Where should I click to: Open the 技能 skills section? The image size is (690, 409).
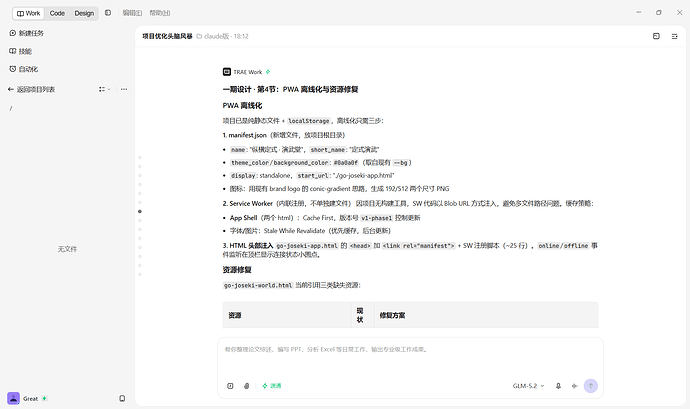click(21, 51)
